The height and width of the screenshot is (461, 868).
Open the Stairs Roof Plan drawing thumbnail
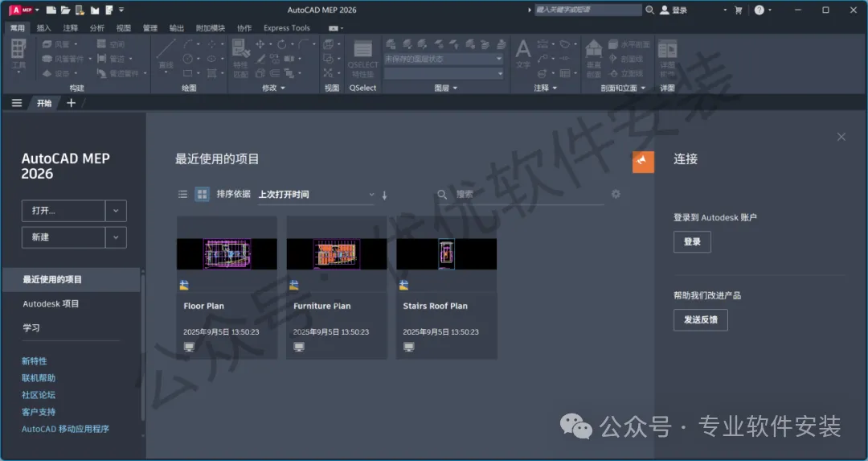tap(446, 253)
